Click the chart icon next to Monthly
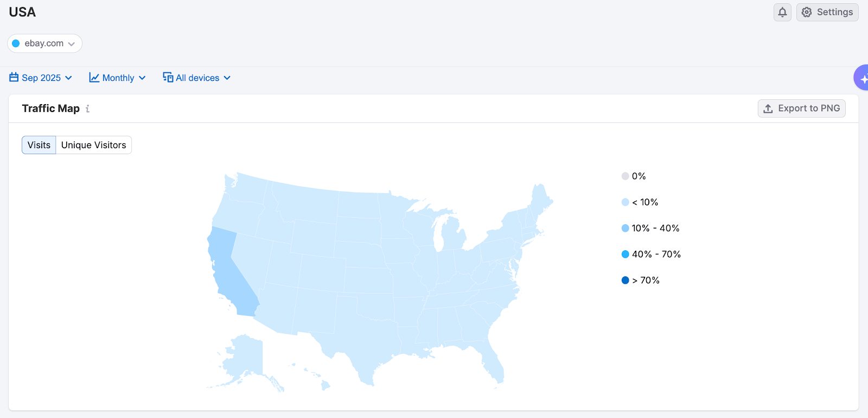This screenshot has height=418, width=868. 94,77
